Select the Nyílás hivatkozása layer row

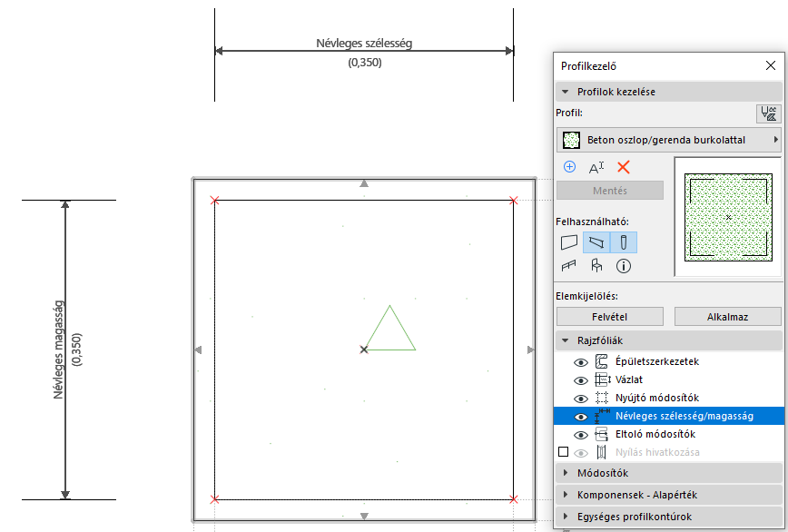[x=669, y=451]
